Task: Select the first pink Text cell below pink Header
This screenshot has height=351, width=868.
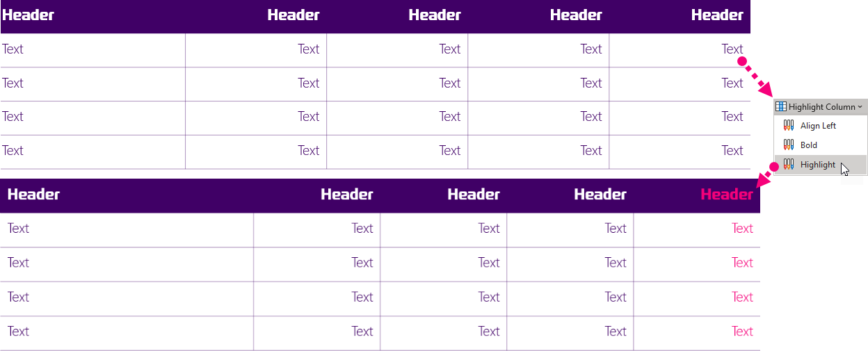Action: click(742, 229)
